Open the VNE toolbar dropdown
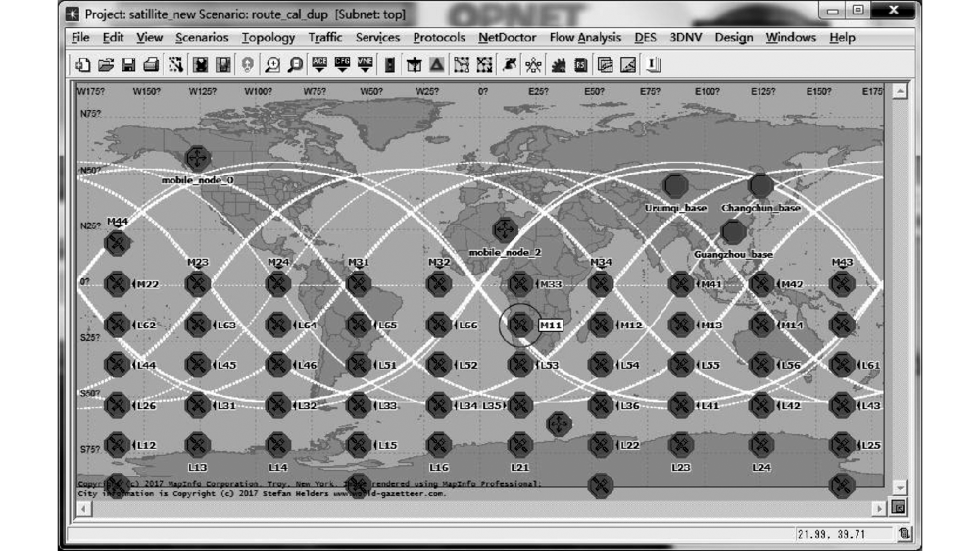This screenshot has height=551, width=980. (x=366, y=66)
